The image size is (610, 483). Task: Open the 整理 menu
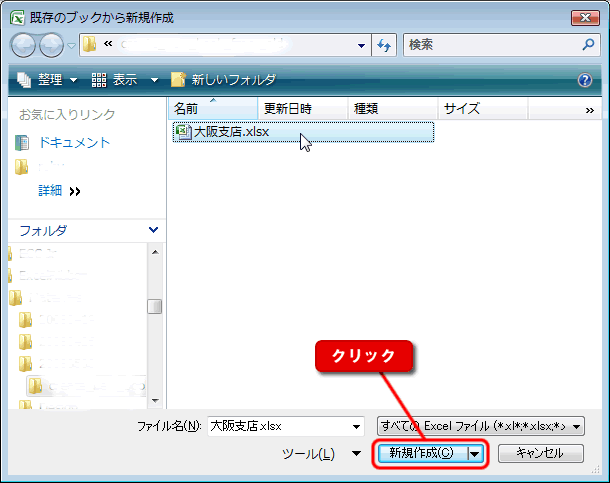[x=46, y=80]
